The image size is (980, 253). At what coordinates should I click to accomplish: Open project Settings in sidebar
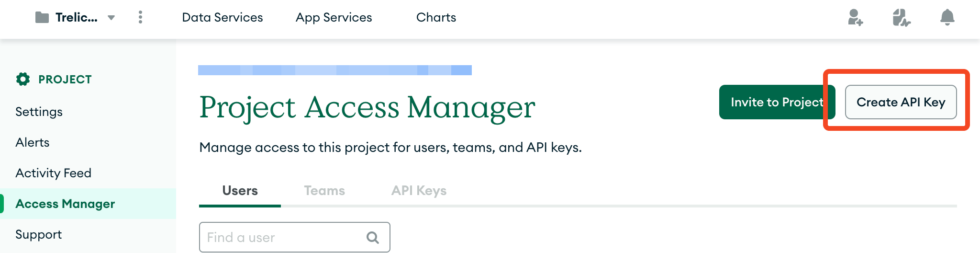coord(39,112)
